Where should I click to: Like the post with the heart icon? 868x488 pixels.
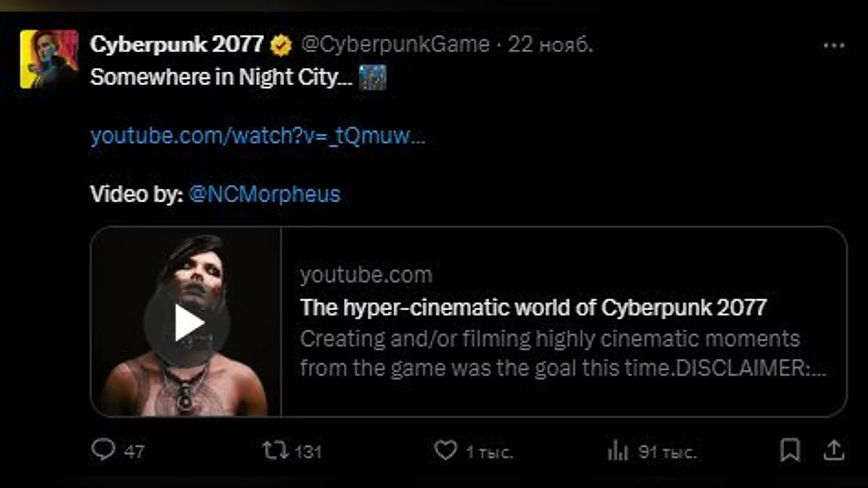[x=445, y=451]
